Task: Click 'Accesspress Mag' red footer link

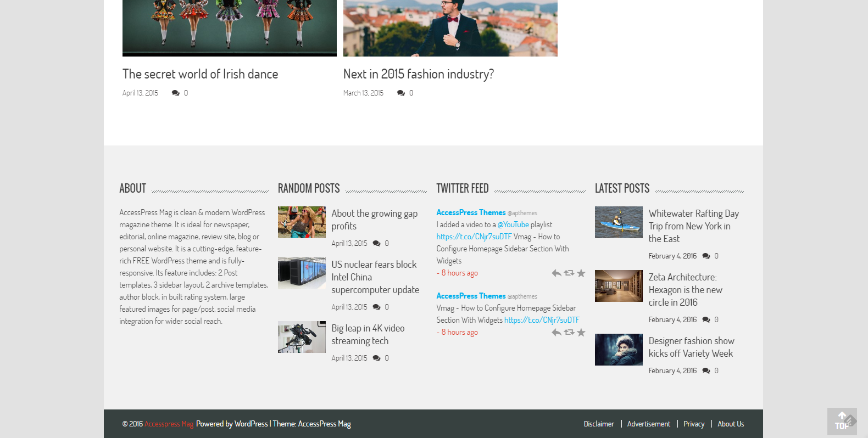Action: click(x=169, y=424)
